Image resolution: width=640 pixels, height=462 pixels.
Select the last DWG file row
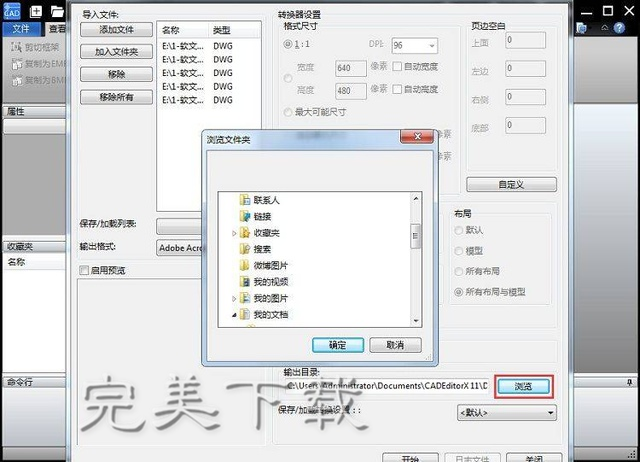[x=209, y=100]
